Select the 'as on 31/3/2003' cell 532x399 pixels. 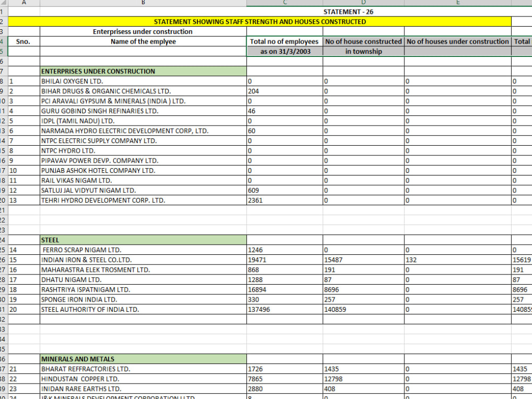coord(285,51)
